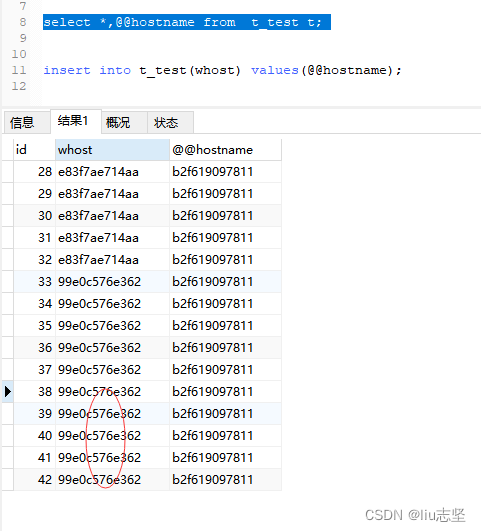This screenshot has height=531, width=481.
Task: Select id cell 37
Action: pyautogui.click(x=34, y=370)
